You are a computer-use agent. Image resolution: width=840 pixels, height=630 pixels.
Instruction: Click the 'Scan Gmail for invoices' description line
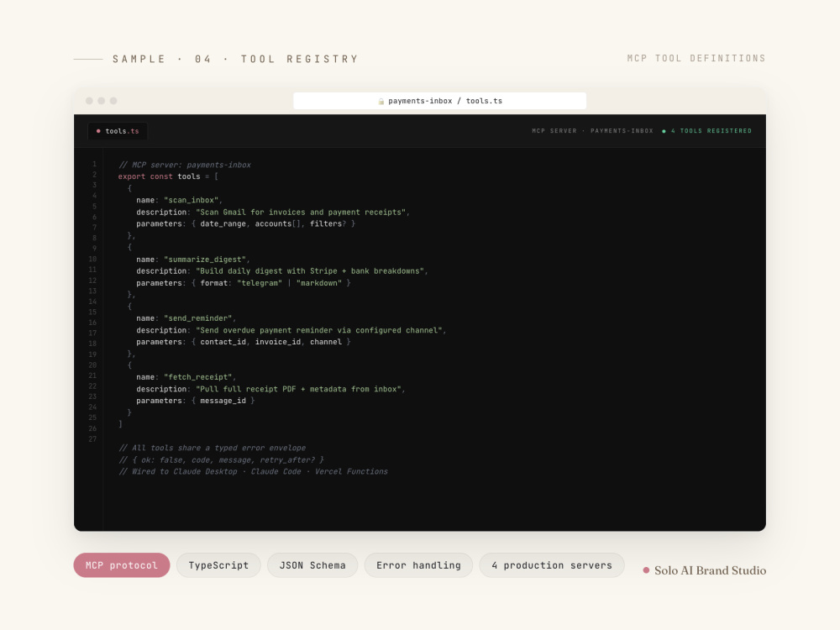[x=273, y=213]
